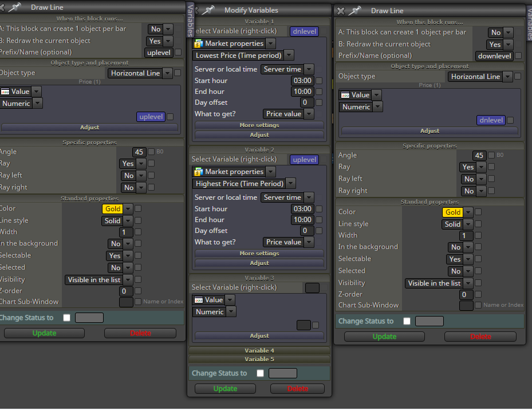
Task: Toggle checkbox next to End hour in Variable 2
Action: tap(319, 220)
